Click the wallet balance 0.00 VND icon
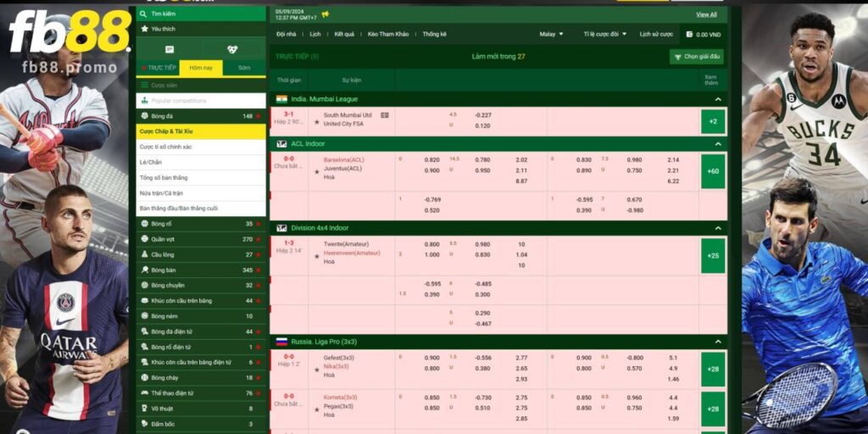 tap(688, 35)
